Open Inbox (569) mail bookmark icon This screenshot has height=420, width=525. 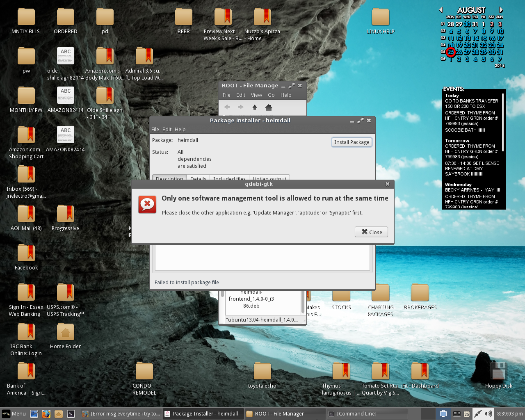(26, 182)
